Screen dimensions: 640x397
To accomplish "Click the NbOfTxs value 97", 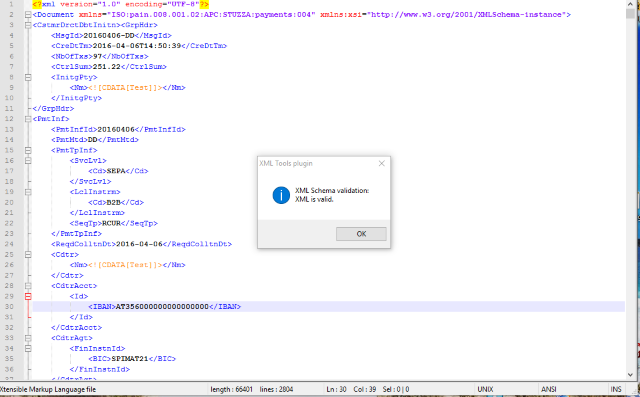I will (97, 56).
